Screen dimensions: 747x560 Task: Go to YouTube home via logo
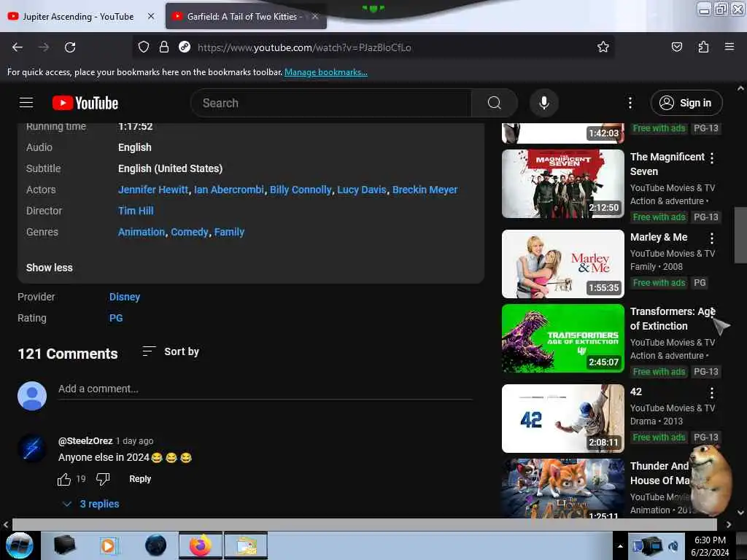(85, 103)
